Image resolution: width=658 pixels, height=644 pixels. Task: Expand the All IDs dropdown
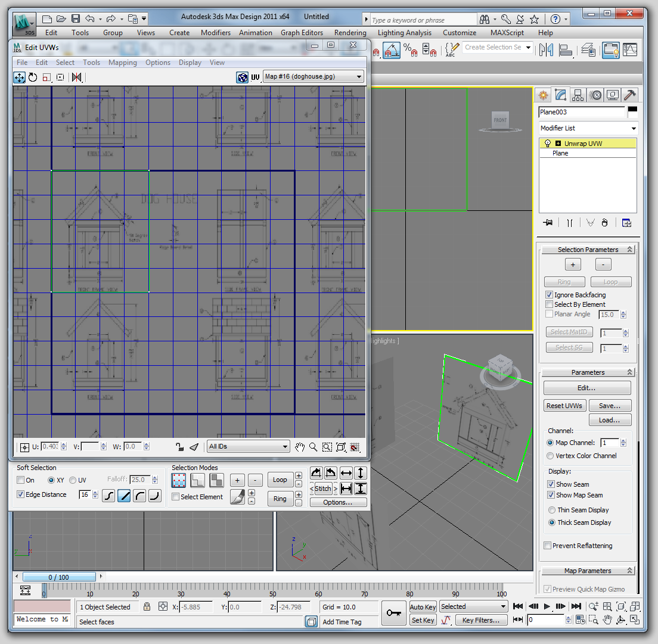point(248,447)
